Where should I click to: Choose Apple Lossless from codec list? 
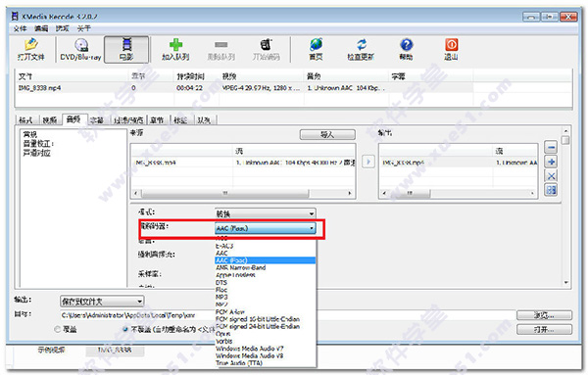(x=266, y=275)
